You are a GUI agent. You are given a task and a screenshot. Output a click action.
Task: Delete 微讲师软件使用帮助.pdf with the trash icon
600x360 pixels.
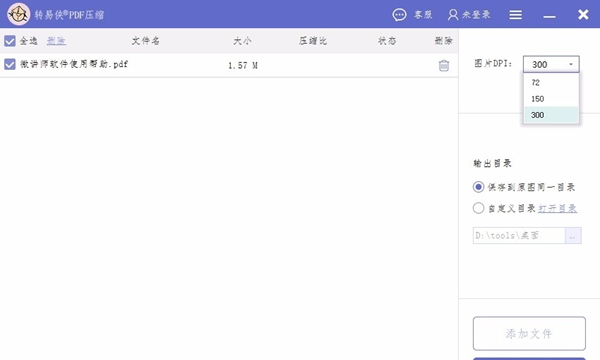coord(443,66)
